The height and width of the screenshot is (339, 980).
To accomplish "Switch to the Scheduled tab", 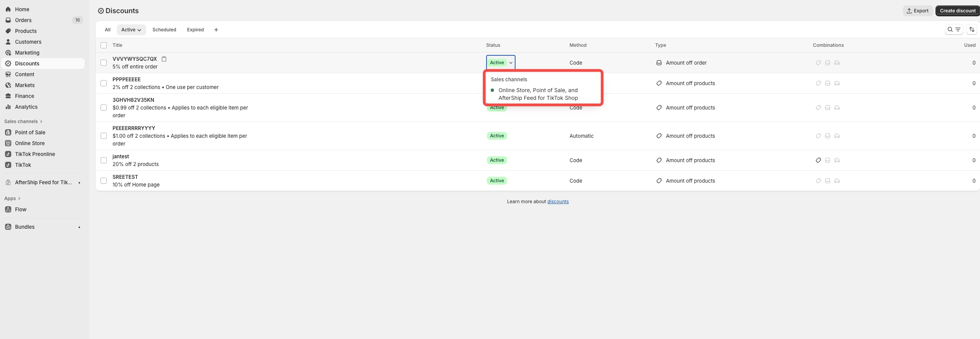I will point(164,30).
